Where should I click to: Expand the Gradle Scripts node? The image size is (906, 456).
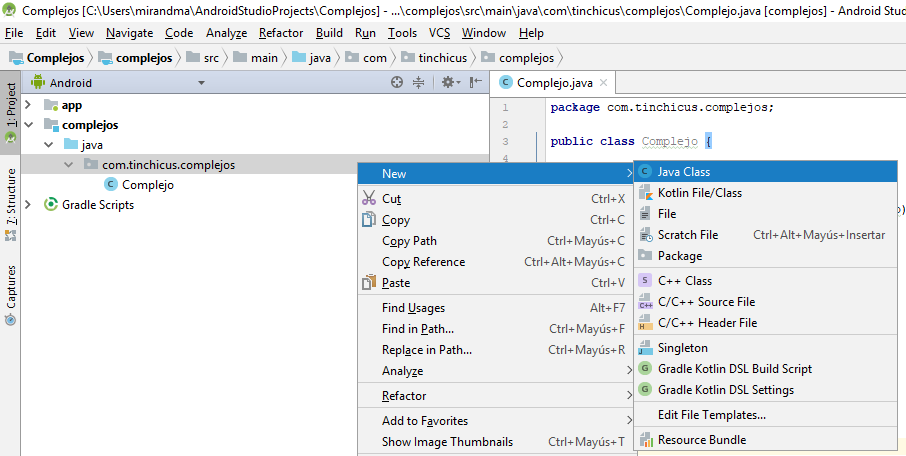tap(28, 205)
